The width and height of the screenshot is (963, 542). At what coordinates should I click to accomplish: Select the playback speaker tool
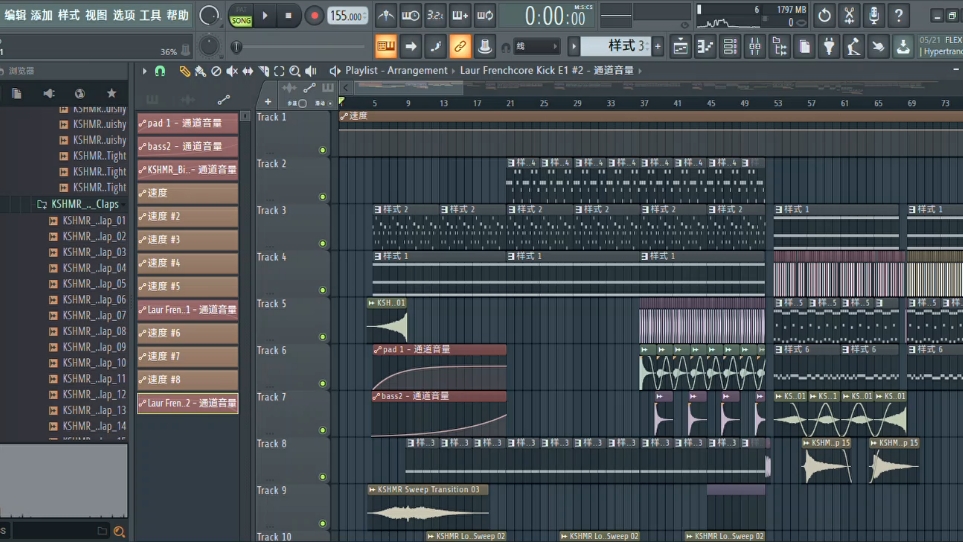click(311, 71)
